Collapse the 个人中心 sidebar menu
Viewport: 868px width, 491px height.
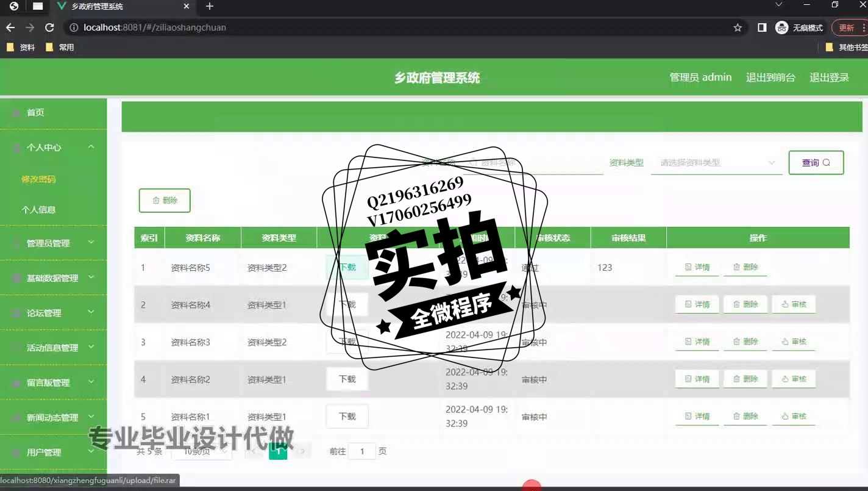coord(53,148)
